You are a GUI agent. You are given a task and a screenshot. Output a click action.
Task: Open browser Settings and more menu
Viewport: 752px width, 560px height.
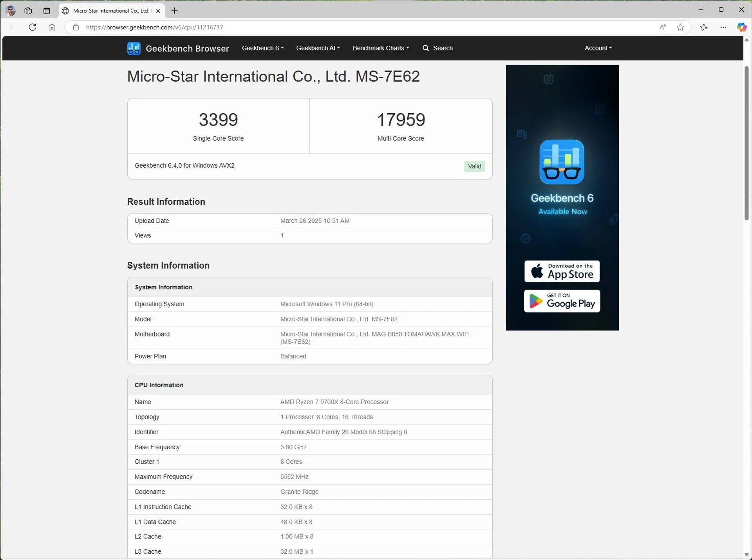click(x=723, y=27)
